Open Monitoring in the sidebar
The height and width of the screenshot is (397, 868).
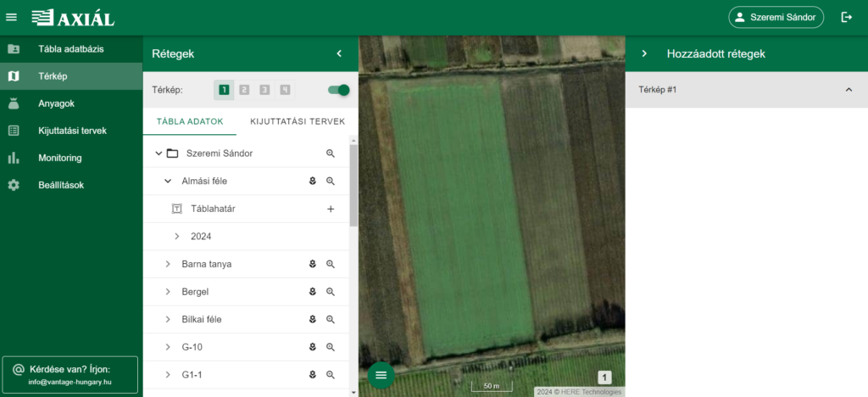(x=59, y=158)
